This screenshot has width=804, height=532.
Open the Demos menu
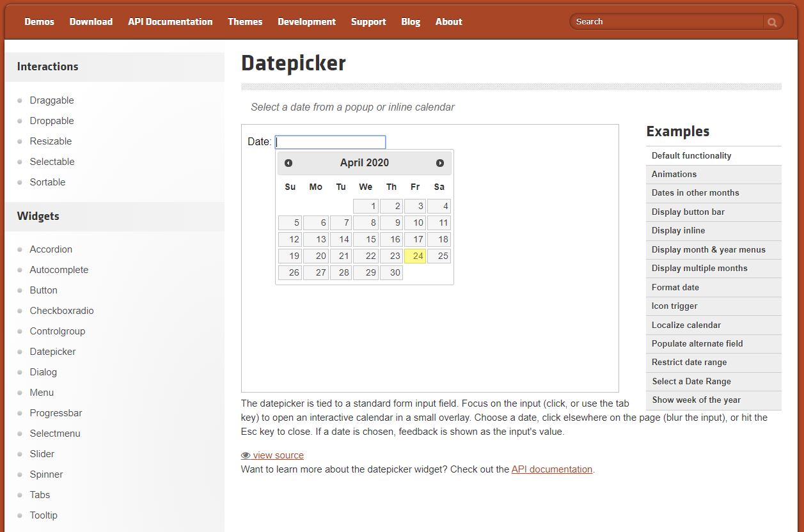tap(40, 22)
